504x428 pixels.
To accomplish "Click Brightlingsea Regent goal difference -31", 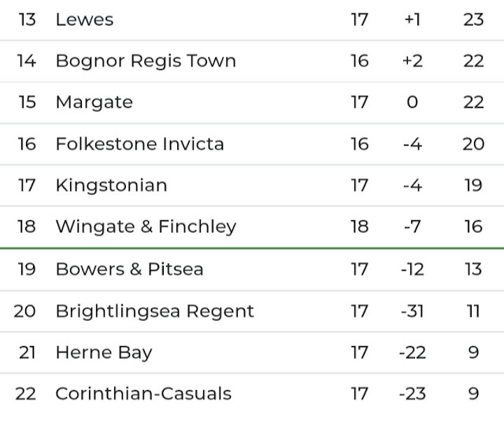I will tap(413, 311).
